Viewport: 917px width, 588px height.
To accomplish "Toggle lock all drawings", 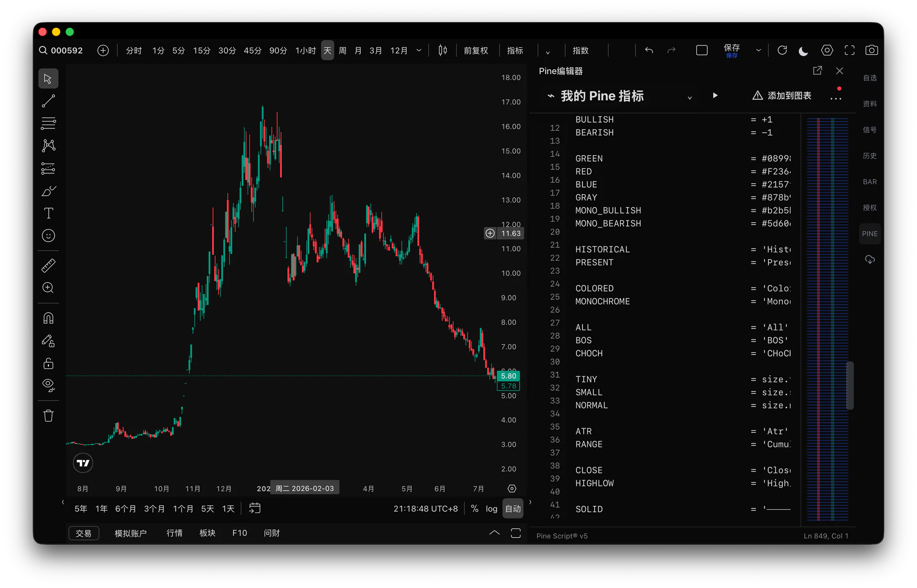I will coord(48,363).
